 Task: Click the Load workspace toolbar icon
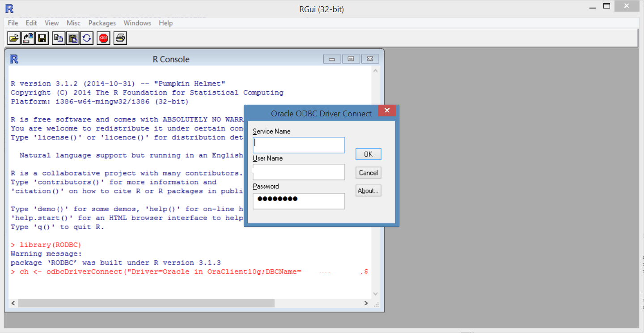click(x=28, y=38)
